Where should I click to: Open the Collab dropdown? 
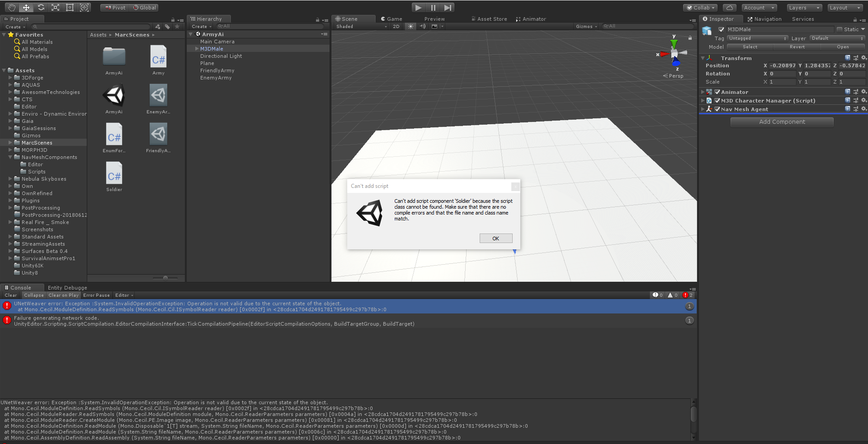[x=700, y=8]
